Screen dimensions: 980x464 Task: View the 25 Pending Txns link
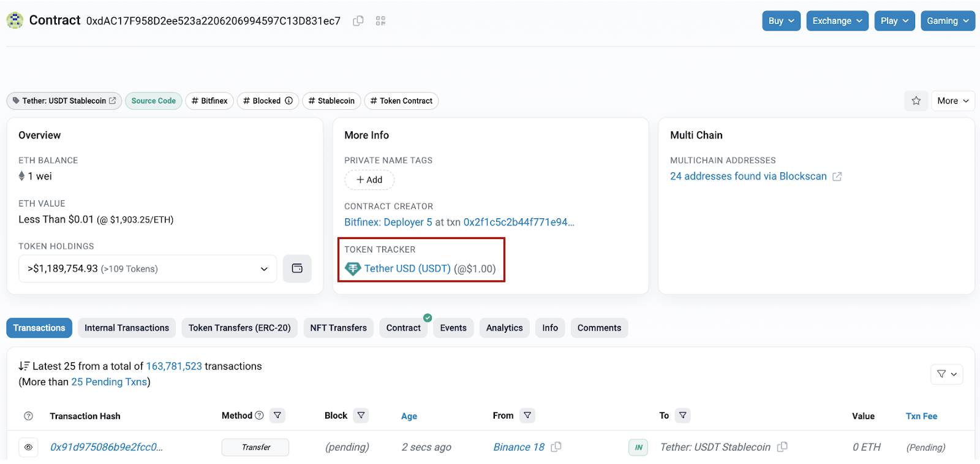pos(109,382)
